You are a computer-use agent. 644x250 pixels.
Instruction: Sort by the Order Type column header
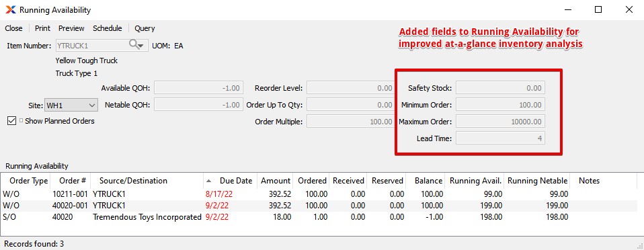pyautogui.click(x=26, y=181)
